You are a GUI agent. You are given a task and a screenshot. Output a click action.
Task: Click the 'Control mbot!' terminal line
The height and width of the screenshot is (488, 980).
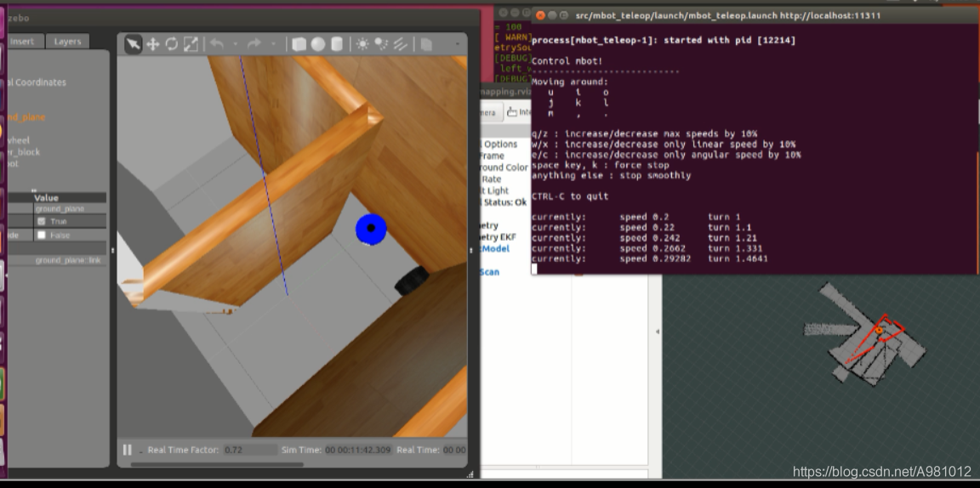point(567,61)
